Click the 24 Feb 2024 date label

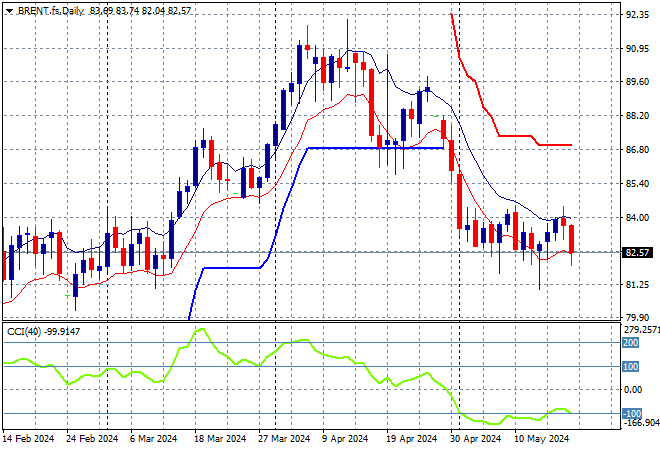point(92,439)
